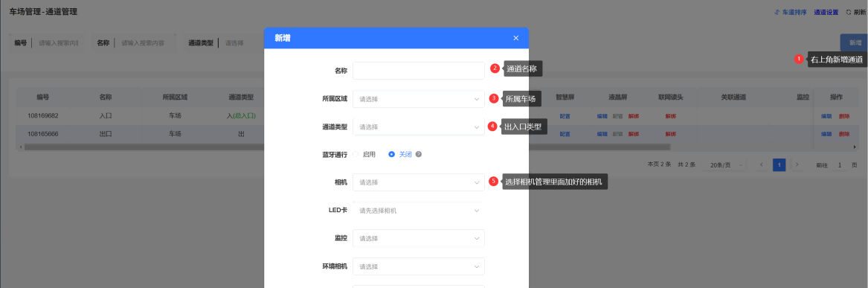This screenshot has height=288, width=868.
Task: Change the 20条/页 page size dropdown
Action: click(724, 165)
